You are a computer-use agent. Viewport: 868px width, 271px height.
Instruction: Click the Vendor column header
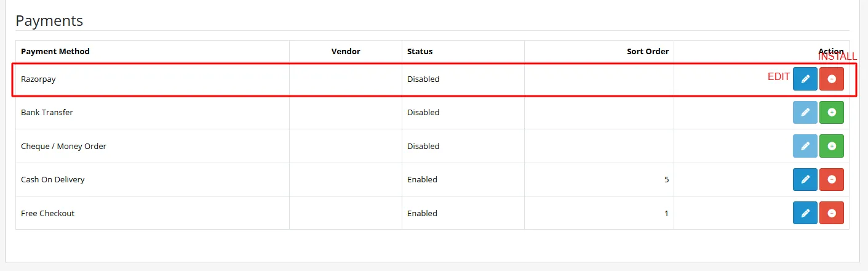pos(345,51)
